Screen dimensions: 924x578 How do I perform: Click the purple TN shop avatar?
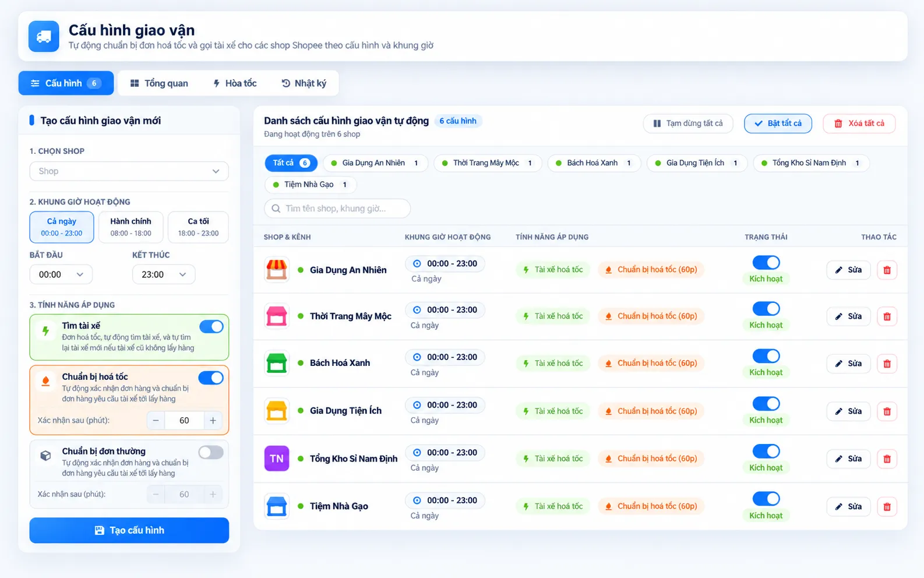point(277,459)
